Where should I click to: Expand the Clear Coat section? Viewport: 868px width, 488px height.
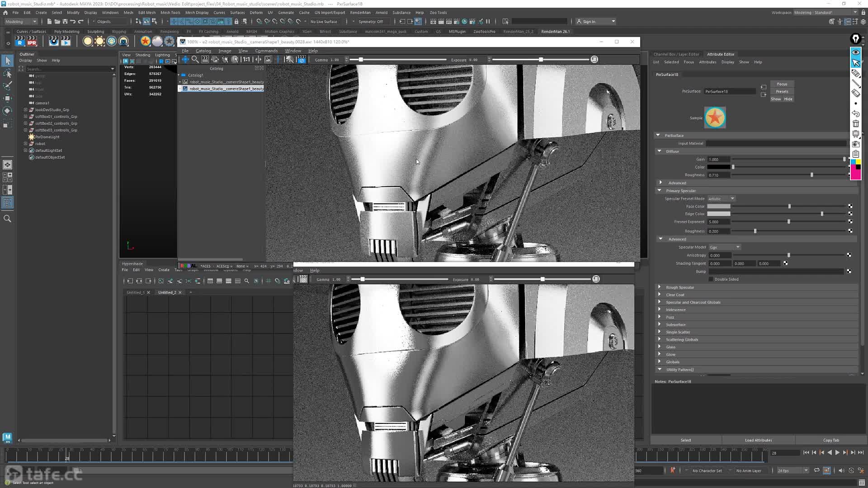point(660,295)
